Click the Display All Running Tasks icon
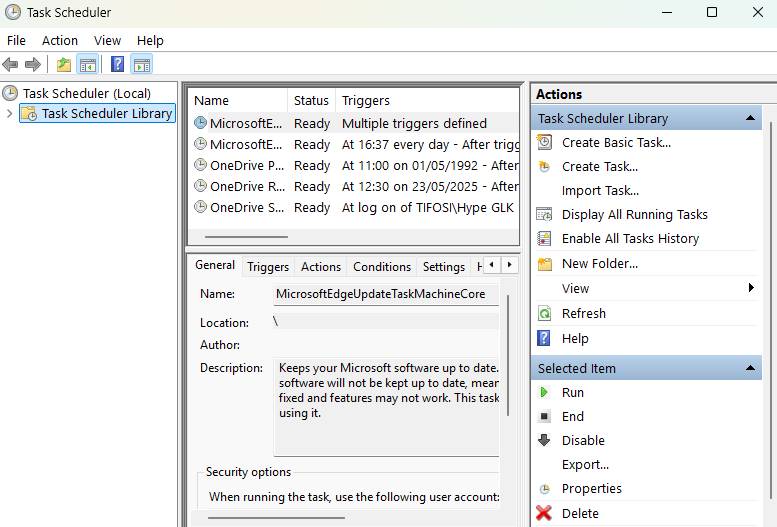The width and height of the screenshot is (777, 527). (x=544, y=214)
